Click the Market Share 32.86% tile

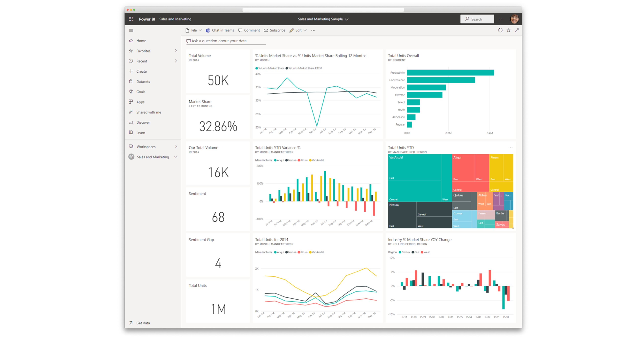point(218,117)
